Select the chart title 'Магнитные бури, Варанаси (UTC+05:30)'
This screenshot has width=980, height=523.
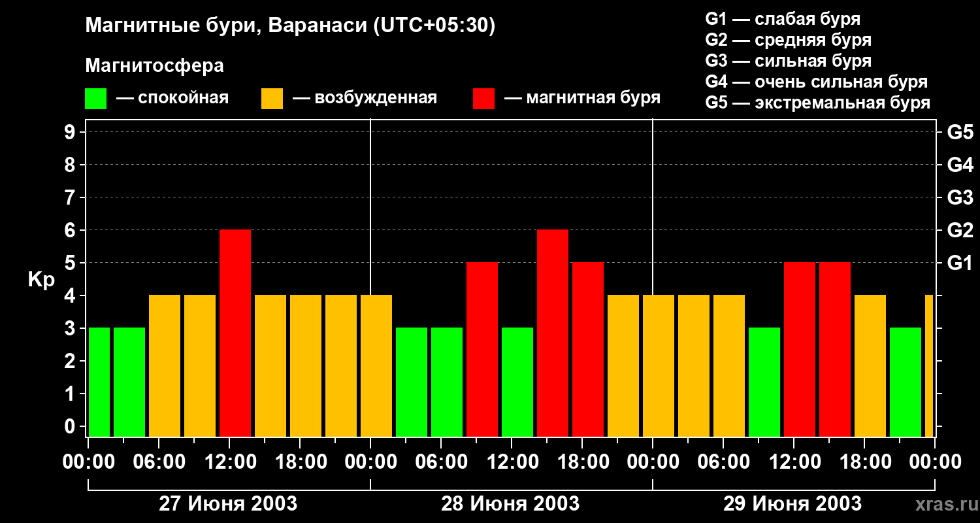coord(290,26)
